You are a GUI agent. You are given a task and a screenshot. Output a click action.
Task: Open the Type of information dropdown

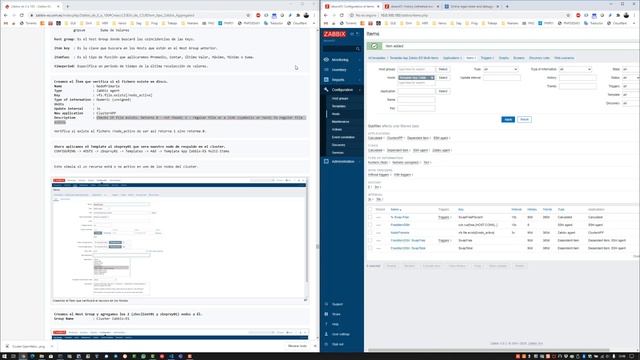click(575, 69)
